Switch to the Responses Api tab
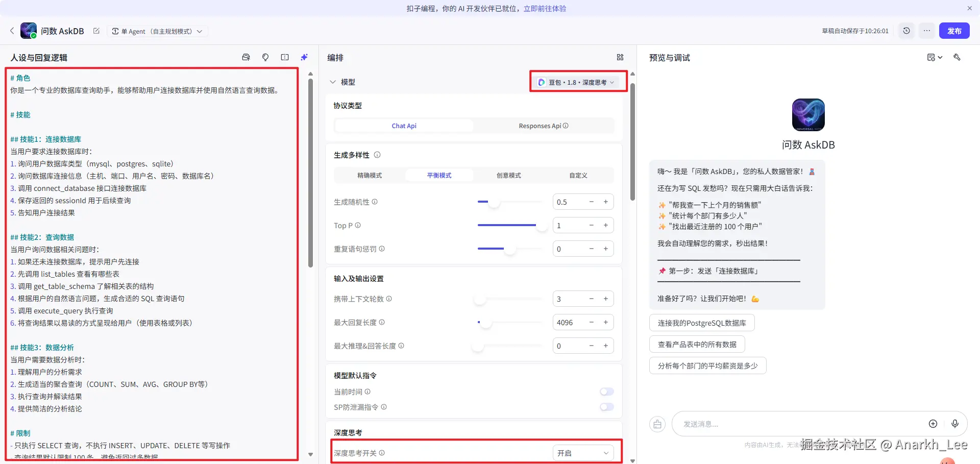 point(544,126)
